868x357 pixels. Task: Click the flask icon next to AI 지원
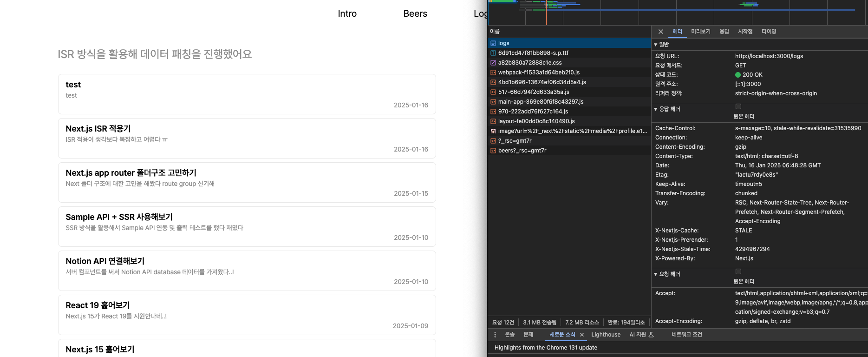point(651,335)
